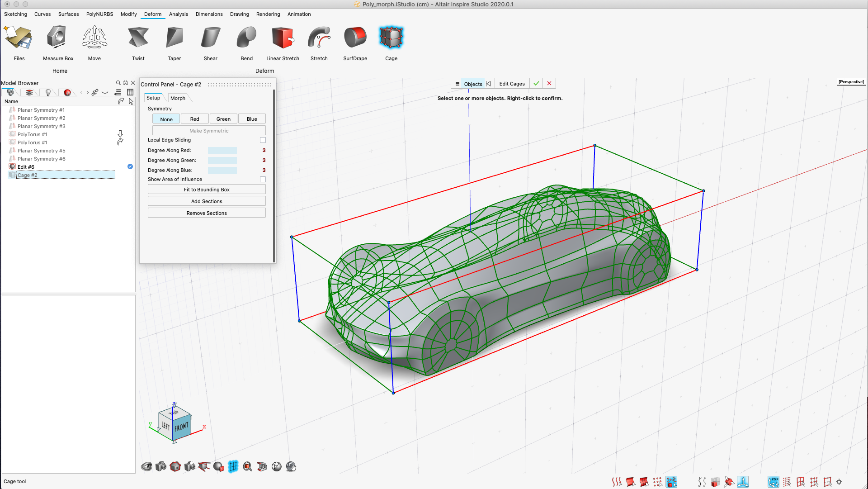The width and height of the screenshot is (868, 489).
Task: Click the zyx axis snap icon
Action: (x=773, y=482)
